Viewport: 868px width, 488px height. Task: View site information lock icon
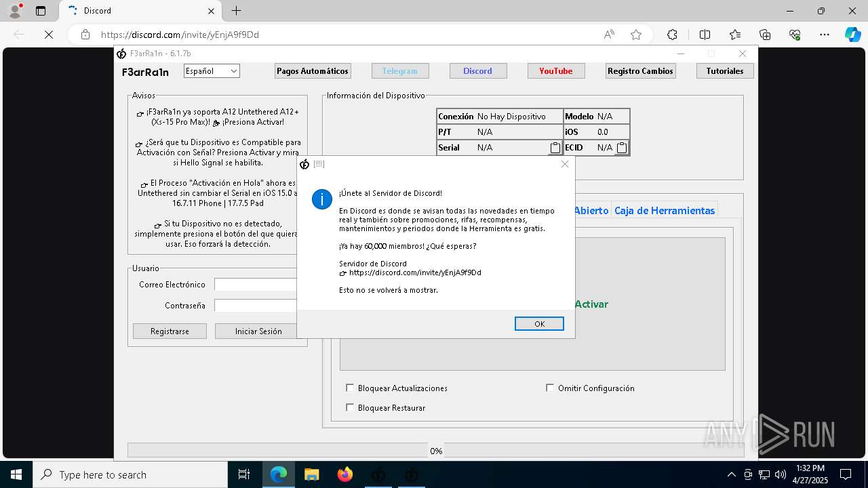pos(85,35)
